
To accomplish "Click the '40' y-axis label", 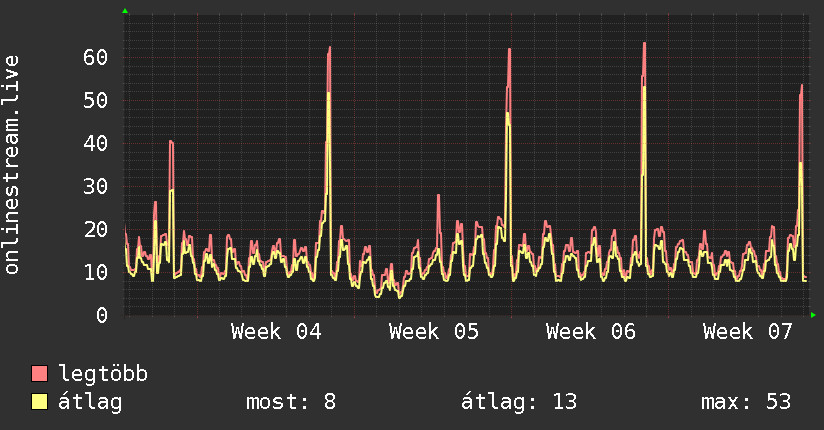I will [95, 144].
